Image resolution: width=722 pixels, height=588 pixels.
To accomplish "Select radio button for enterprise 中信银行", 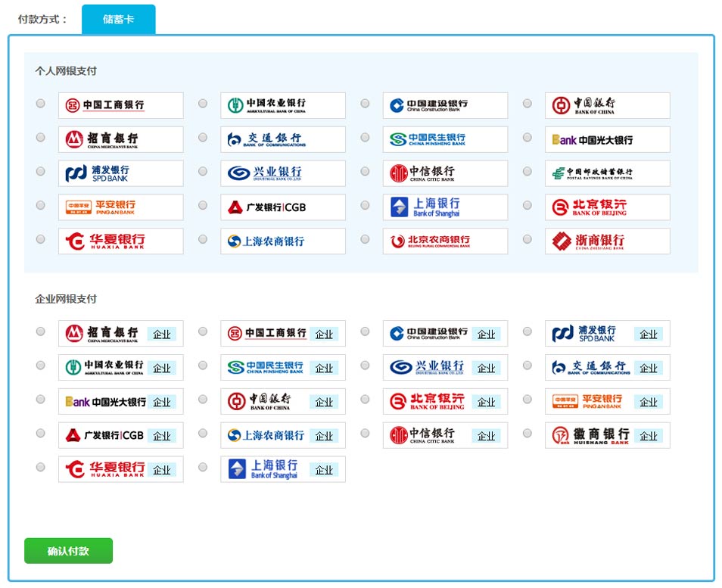I will pyautogui.click(x=365, y=433).
